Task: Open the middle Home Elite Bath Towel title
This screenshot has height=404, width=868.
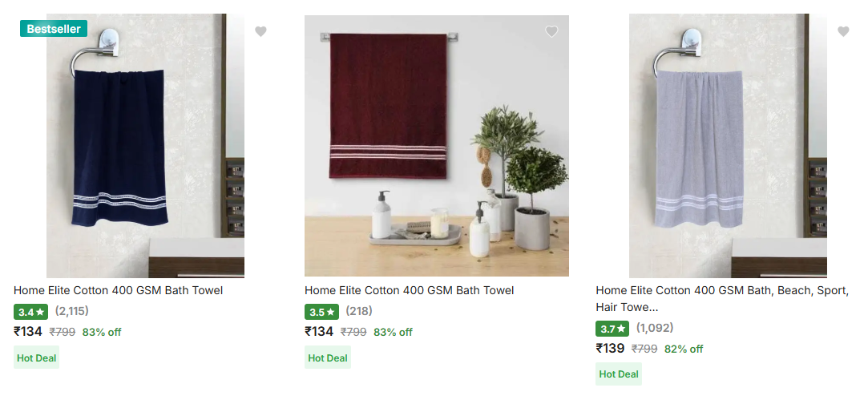Action: (x=409, y=290)
